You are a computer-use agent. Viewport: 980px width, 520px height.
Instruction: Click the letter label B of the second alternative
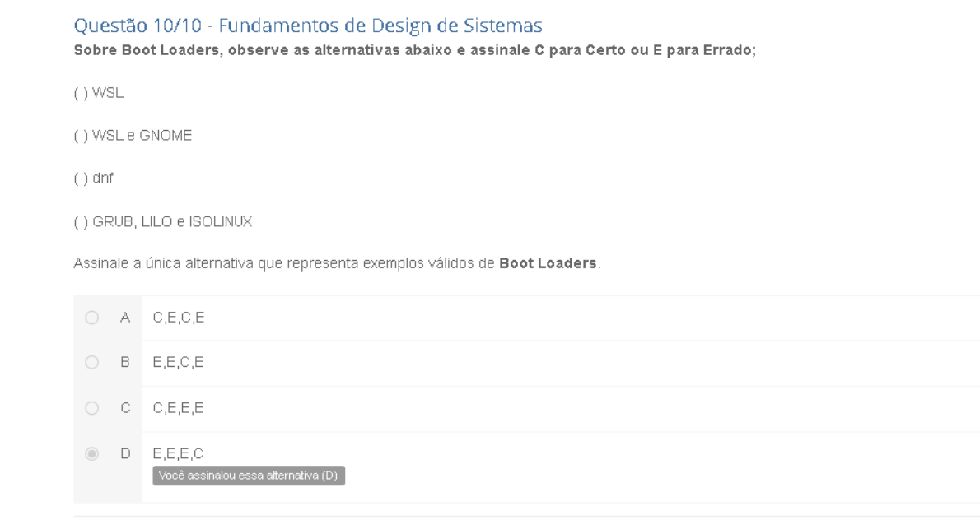tap(125, 363)
